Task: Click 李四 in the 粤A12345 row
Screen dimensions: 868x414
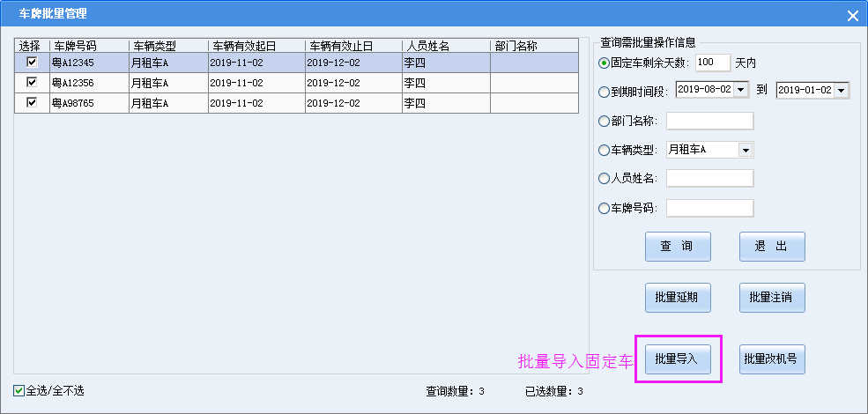Action: point(446,63)
